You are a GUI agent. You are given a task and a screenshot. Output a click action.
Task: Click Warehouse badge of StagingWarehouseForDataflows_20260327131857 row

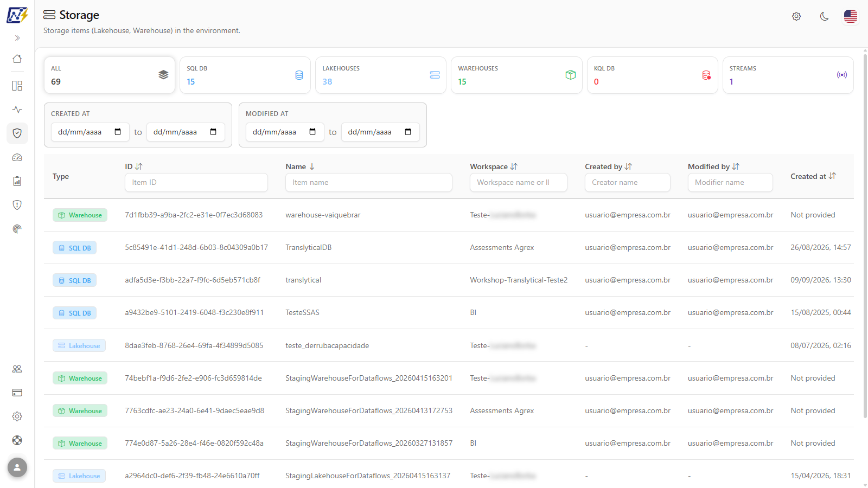(80, 443)
